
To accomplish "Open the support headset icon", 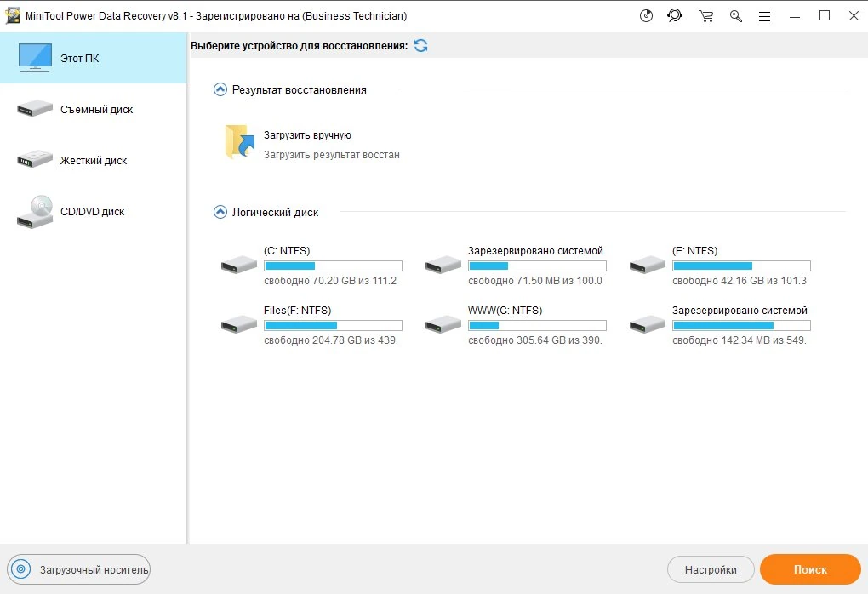I will click(675, 16).
